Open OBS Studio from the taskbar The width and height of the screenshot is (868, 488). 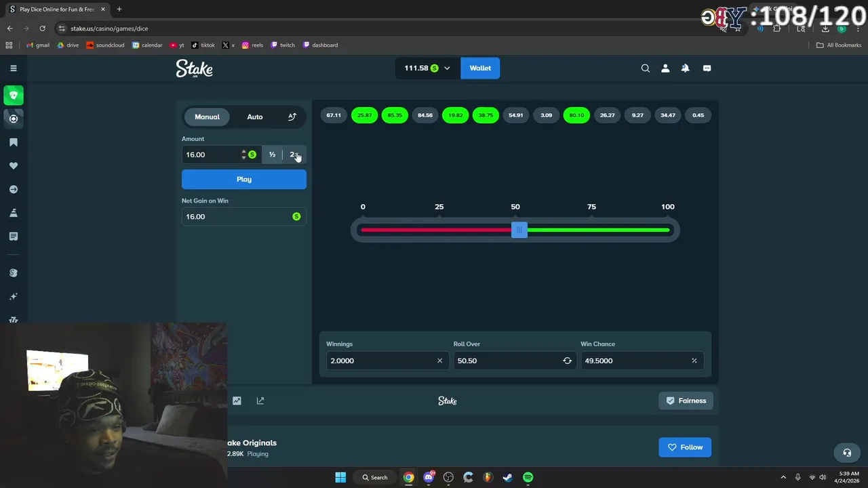pos(448,477)
